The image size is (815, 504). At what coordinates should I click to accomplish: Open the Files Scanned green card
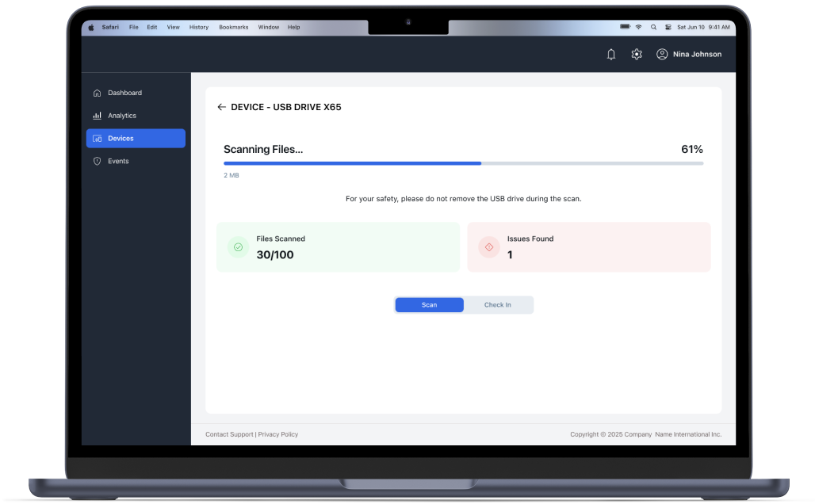[x=339, y=247]
